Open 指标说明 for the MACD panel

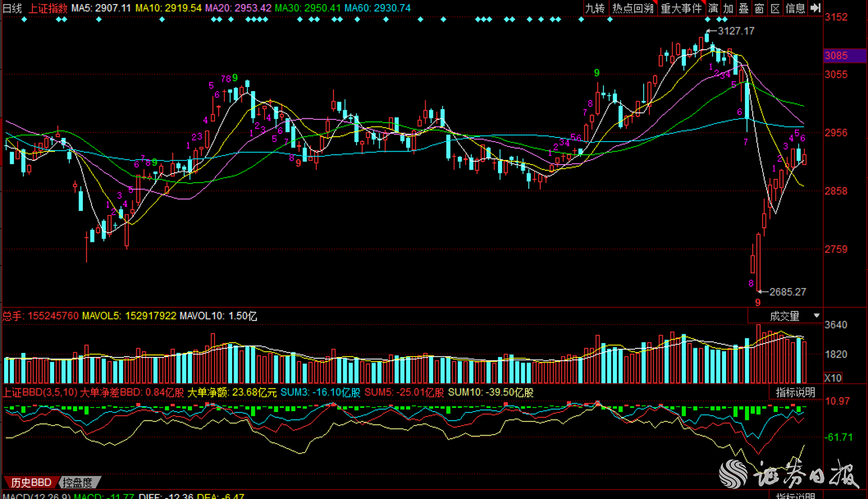(x=795, y=496)
